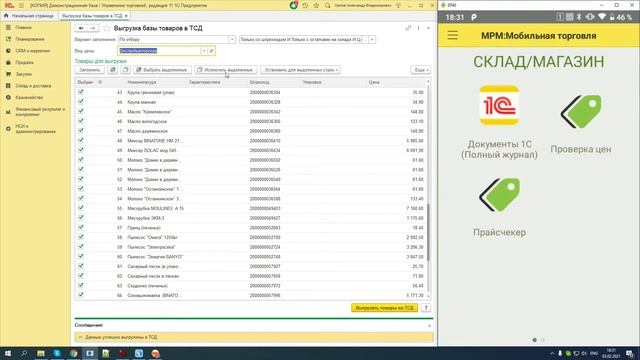Select Пылесос "Электросила" row text
The height and width of the screenshot is (360, 640).
tap(151, 247)
